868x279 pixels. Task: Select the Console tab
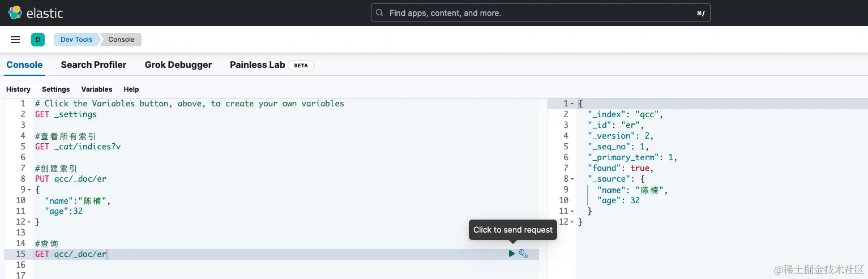pos(24,65)
